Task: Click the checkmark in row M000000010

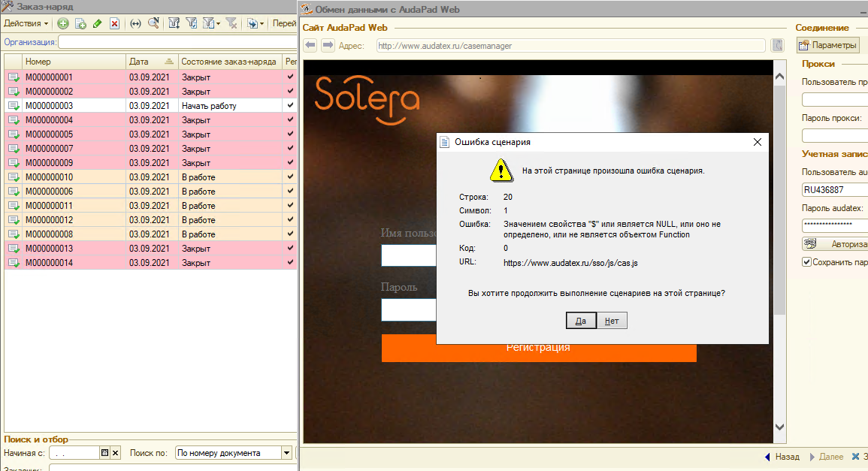Action: pyautogui.click(x=290, y=177)
